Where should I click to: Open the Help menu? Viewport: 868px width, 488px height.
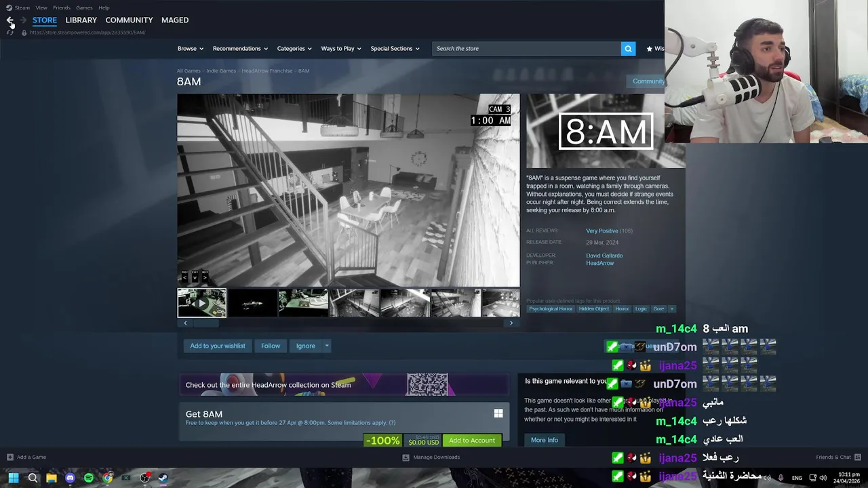[x=104, y=7]
